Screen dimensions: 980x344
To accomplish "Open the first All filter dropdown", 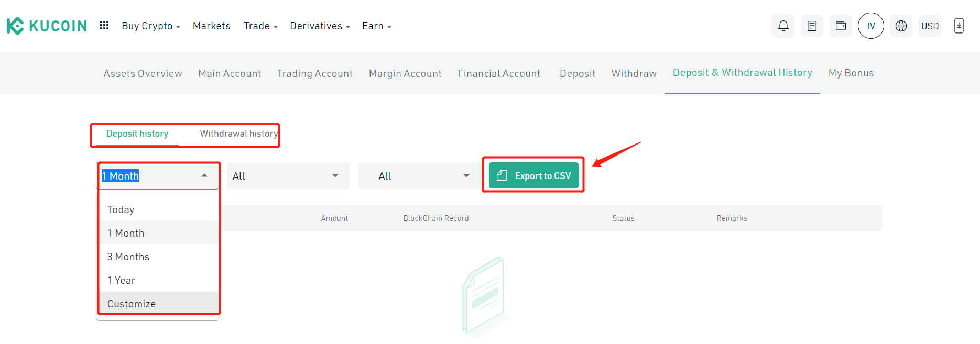I will click(288, 176).
